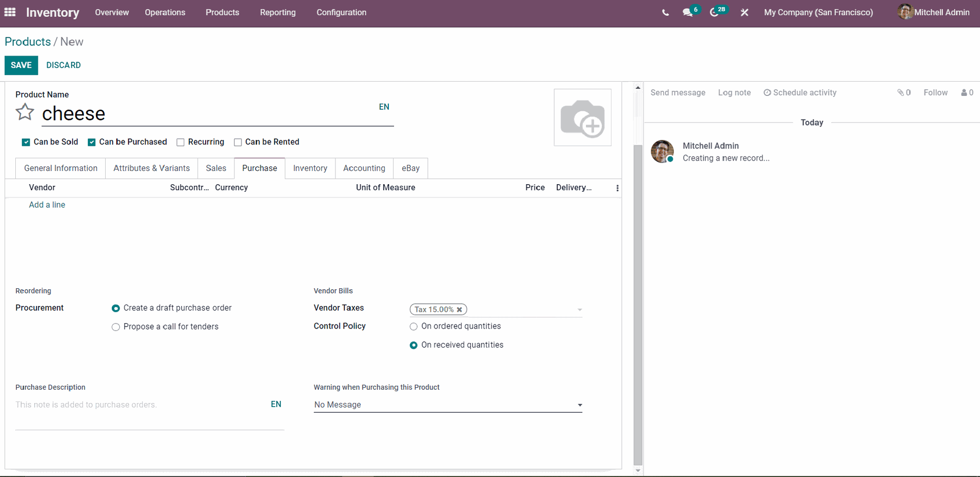Upload product image via camera placeholder
980x477 pixels.
point(582,117)
